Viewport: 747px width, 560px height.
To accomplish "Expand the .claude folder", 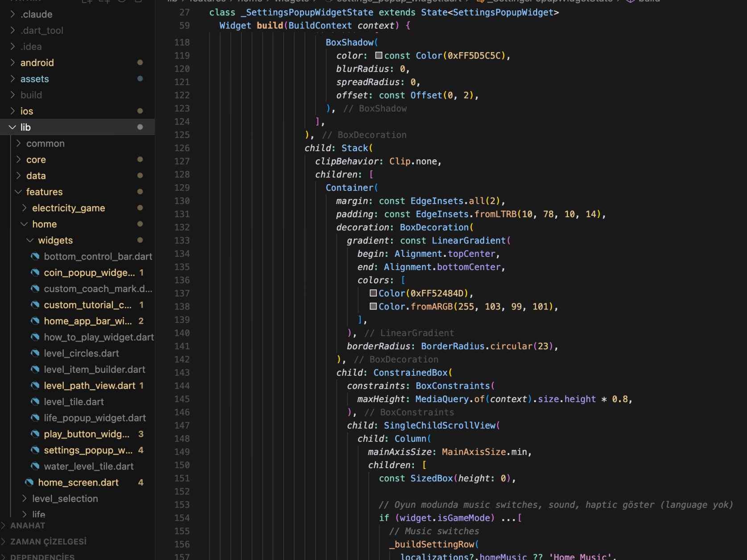I will (x=12, y=14).
